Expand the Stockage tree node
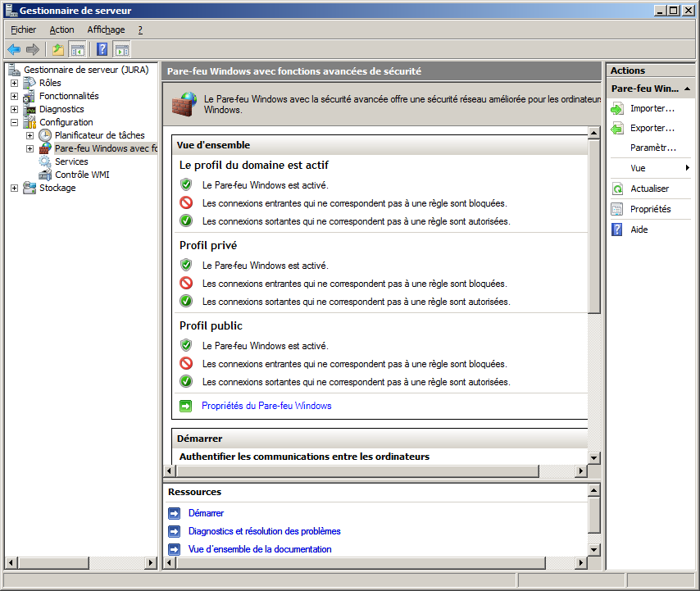The height and width of the screenshot is (591, 700). [x=14, y=188]
